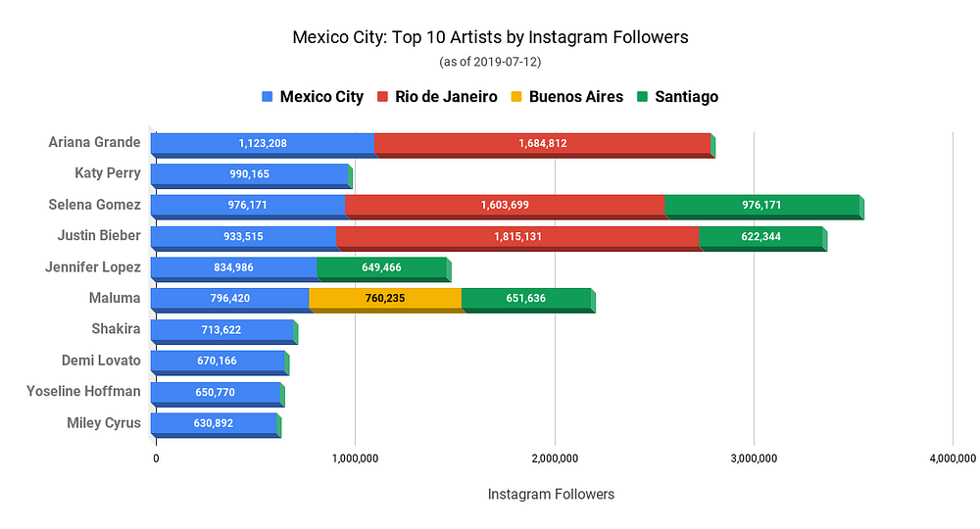Click Ariana Grande's red bar 1,684,812
The width and height of the screenshot is (980, 529).
543,144
